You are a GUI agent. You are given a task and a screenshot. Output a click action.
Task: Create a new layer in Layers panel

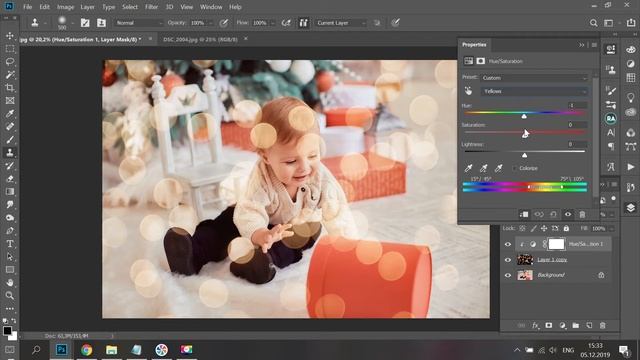(589, 326)
